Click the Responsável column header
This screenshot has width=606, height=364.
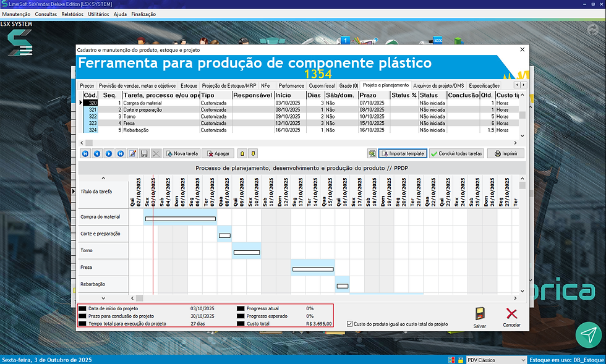coord(253,95)
